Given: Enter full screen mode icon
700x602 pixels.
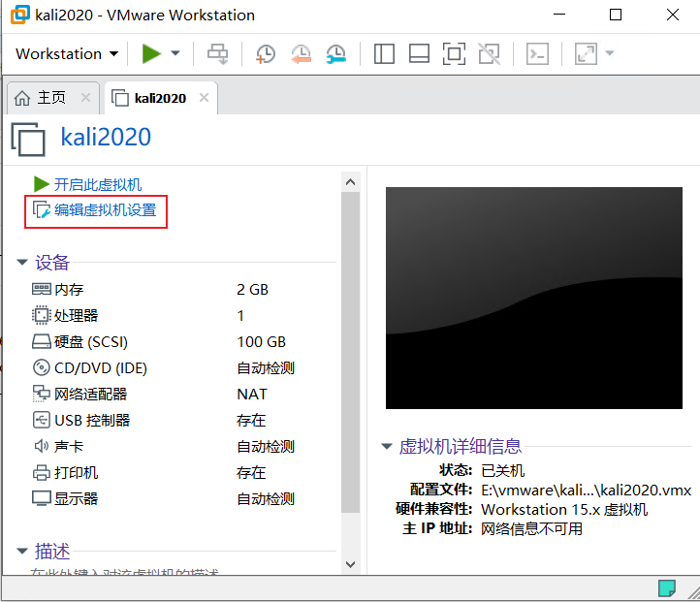Looking at the screenshot, I should [454, 54].
